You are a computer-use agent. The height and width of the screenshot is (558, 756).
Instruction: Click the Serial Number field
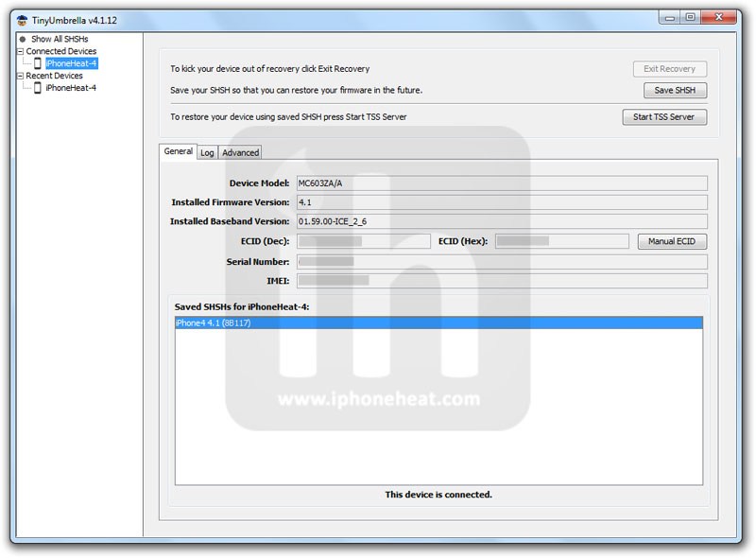502,262
